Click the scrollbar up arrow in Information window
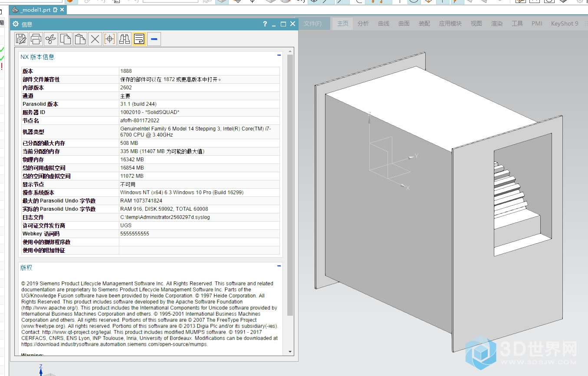This screenshot has width=588, height=376. coord(290,51)
